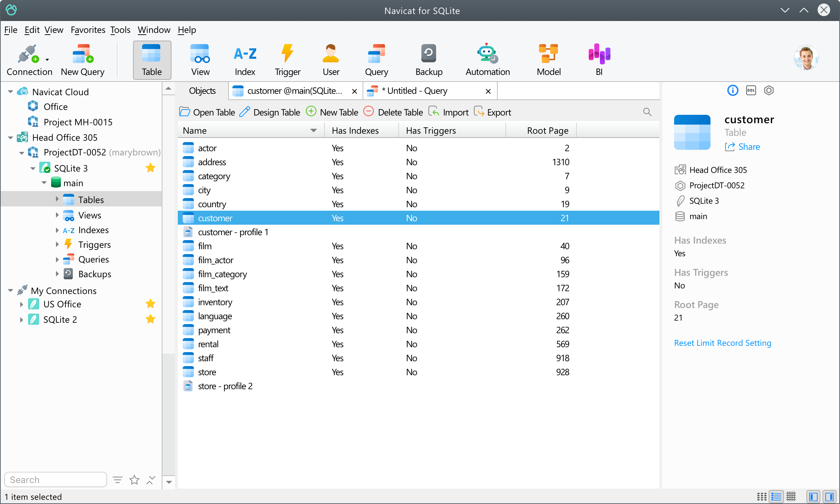The width and height of the screenshot is (840, 504).
Task: Open the Automation tool
Action: tap(487, 59)
